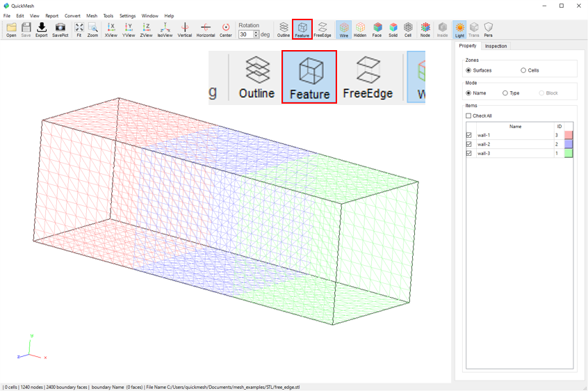Viewport: 588px width, 391px height.
Task: Click the 1240 nodes status entry
Action: pos(31,388)
